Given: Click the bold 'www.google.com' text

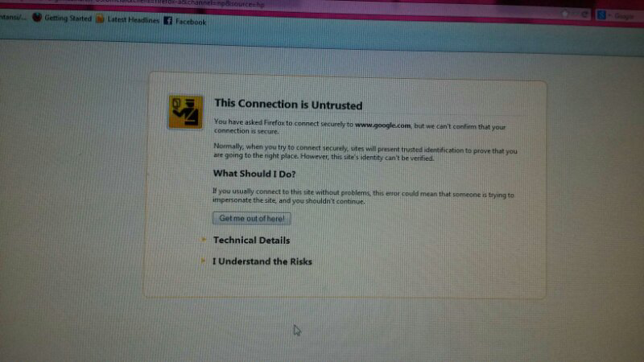Looking at the screenshot, I should point(383,125).
